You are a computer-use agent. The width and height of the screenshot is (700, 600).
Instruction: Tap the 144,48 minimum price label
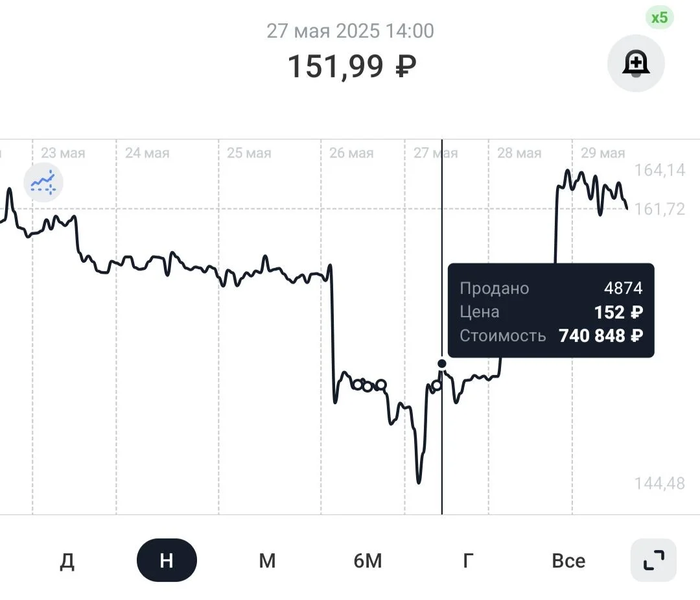[x=659, y=483]
